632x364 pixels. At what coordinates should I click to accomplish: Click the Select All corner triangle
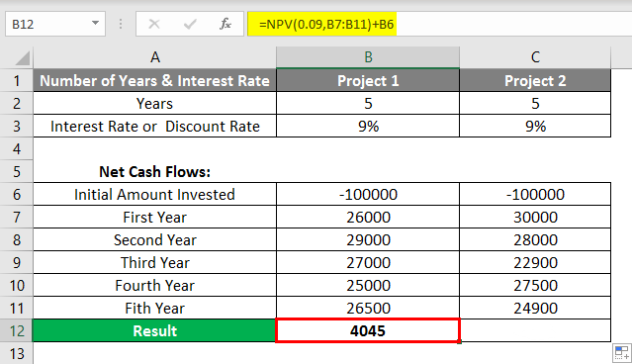(x=23, y=58)
